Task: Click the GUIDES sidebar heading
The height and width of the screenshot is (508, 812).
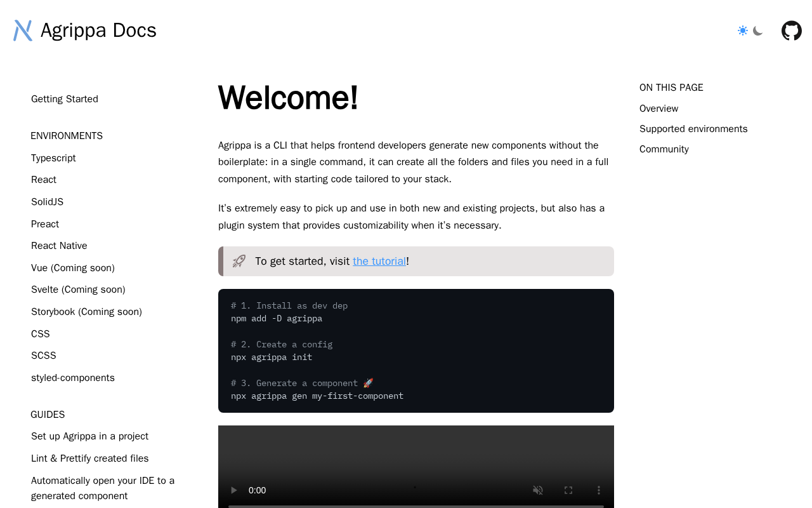Action: (x=48, y=415)
